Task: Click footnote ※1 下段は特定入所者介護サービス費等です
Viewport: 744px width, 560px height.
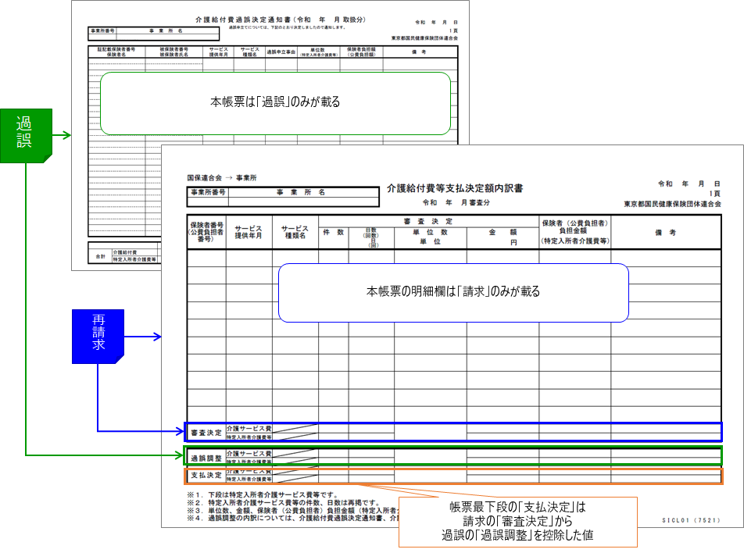Action: [x=263, y=495]
